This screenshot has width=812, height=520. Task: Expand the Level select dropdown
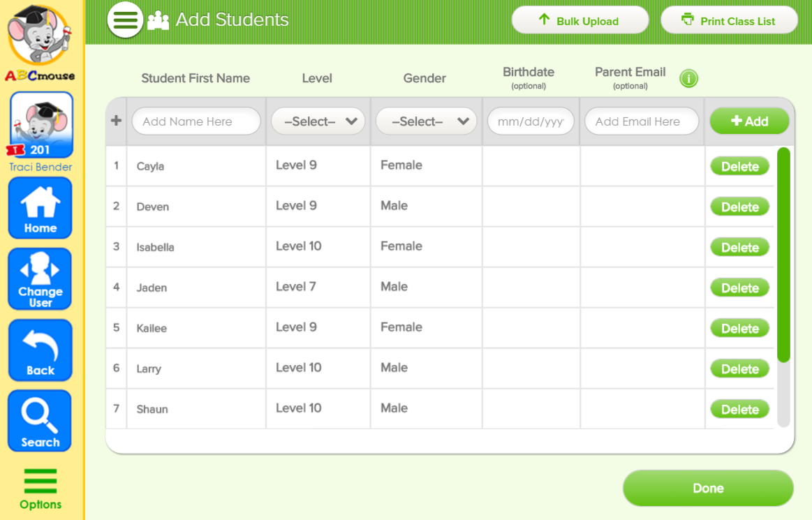318,121
